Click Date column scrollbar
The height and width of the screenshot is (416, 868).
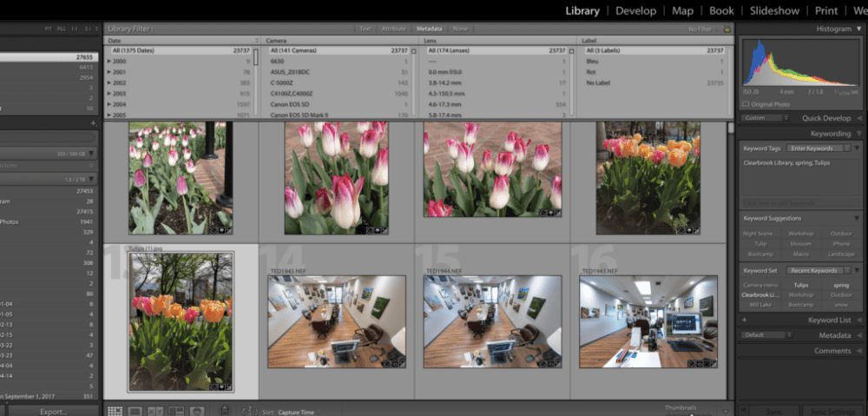click(x=256, y=83)
